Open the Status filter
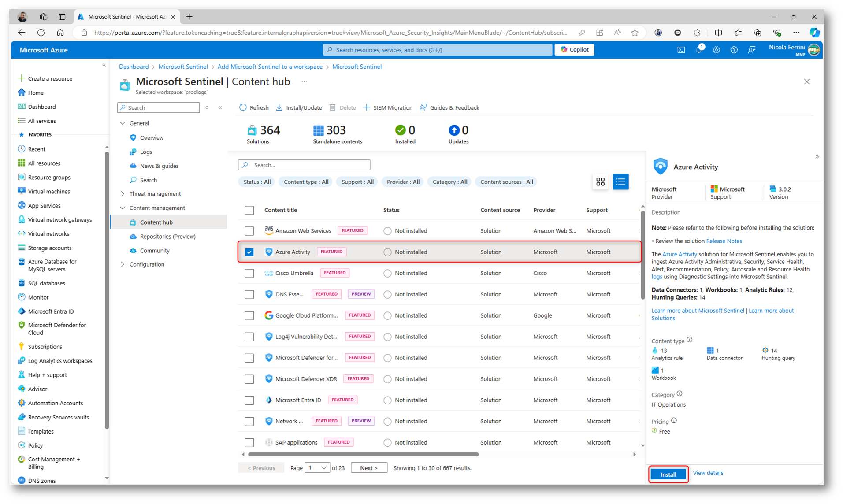This screenshot has height=504, width=843. [x=257, y=182]
